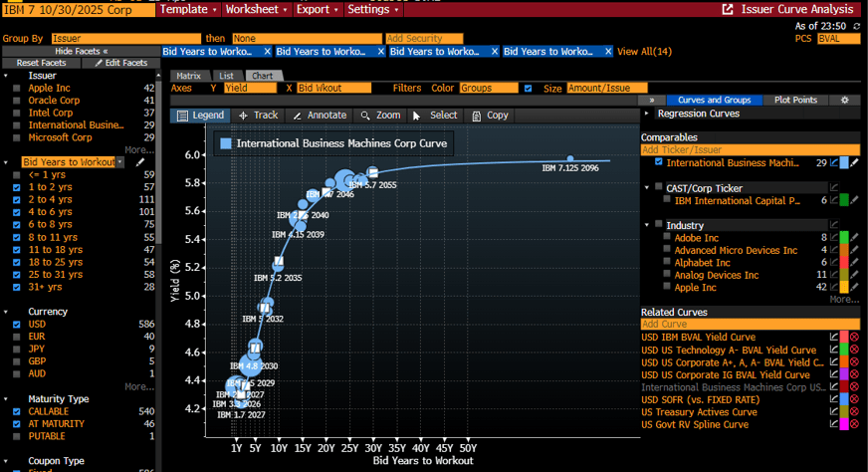Click Hide Facets button

coord(82,51)
